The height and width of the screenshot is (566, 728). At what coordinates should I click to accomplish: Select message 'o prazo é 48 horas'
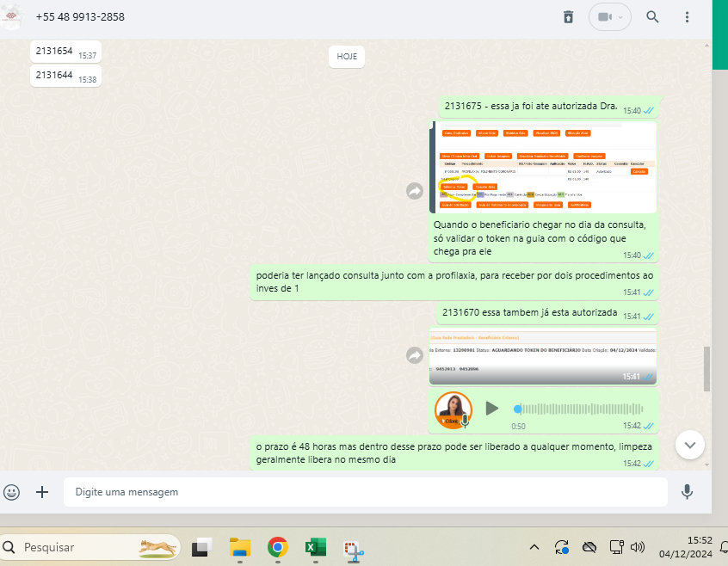coord(454,453)
